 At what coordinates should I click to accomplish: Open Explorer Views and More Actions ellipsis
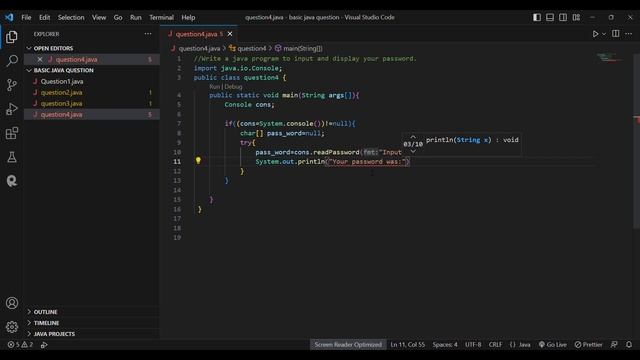point(148,34)
